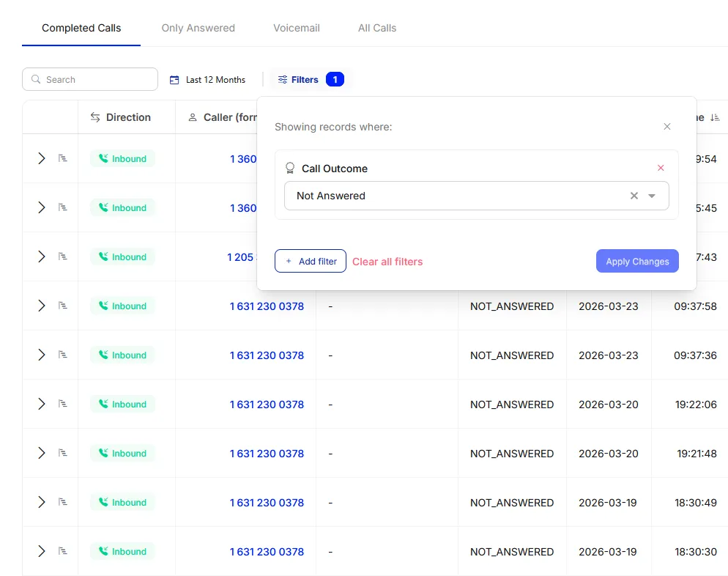Open call flow icon for 18:30:30 row
The image size is (728, 576).
coord(63,551)
